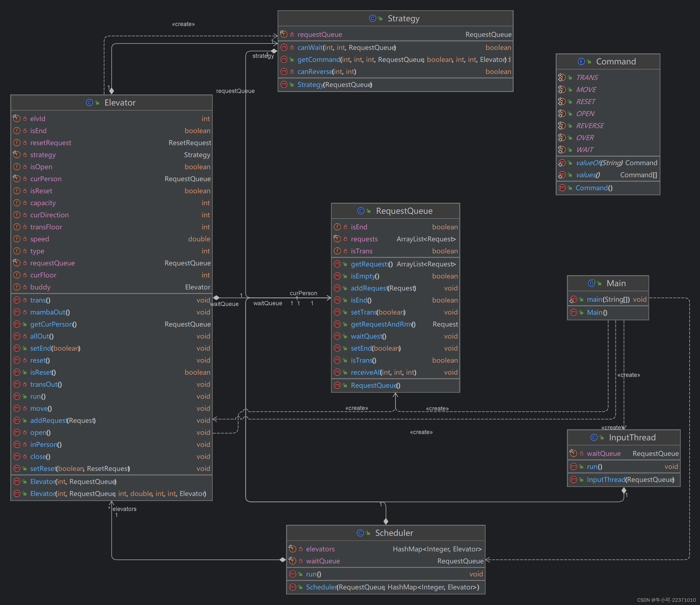This screenshot has height=605, width=700.
Task: Click the field icon of requests in RequestQueue
Action: [337, 239]
